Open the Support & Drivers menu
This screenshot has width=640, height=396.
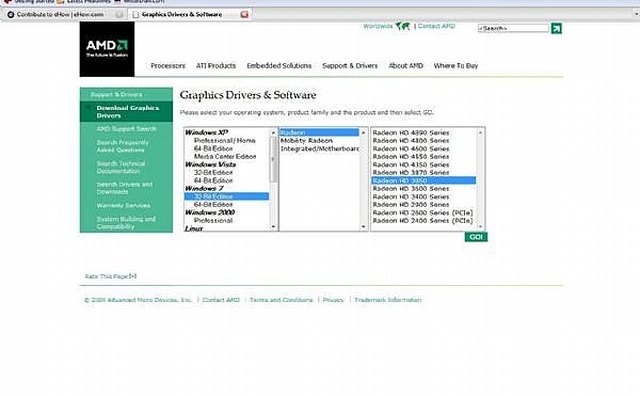coord(350,65)
